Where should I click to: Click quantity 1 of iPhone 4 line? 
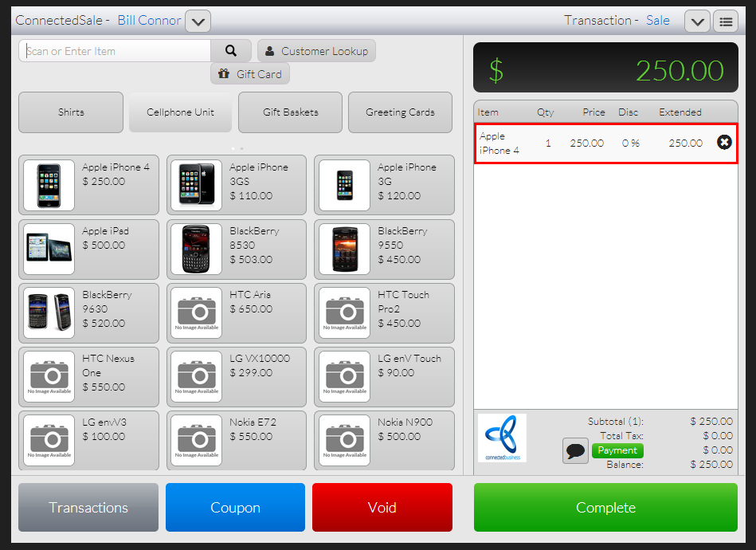point(548,143)
